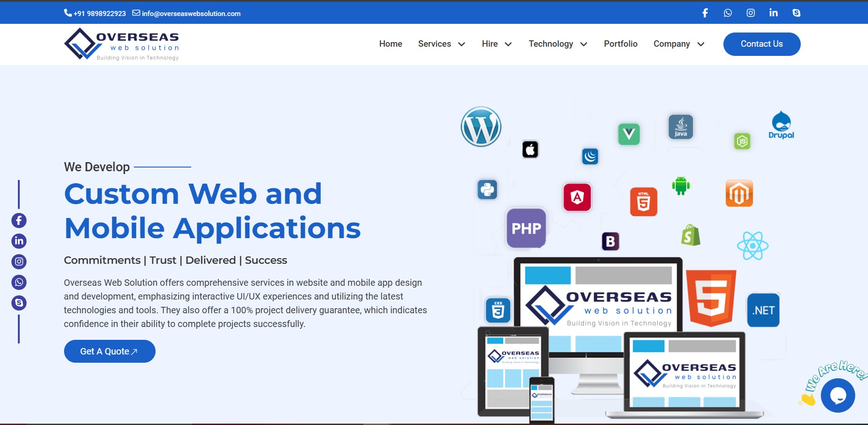
Task: Click the Vue.js green icon
Action: (629, 134)
